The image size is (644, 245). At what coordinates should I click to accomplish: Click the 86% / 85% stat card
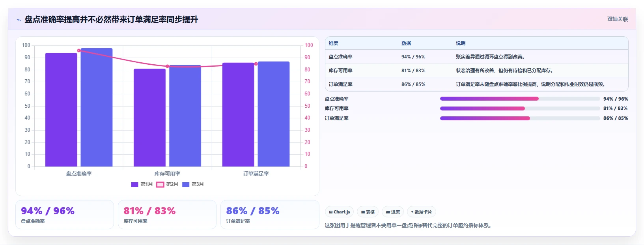click(270, 215)
